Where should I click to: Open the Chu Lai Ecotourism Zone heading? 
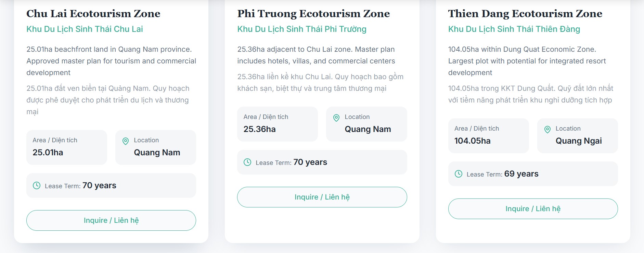(93, 14)
